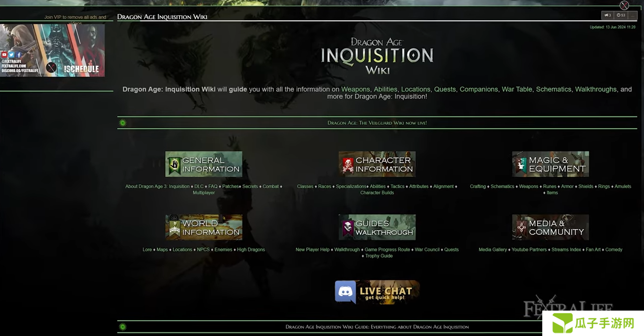Open the General Information banner
The height and width of the screenshot is (336, 644).
(x=203, y=164)
